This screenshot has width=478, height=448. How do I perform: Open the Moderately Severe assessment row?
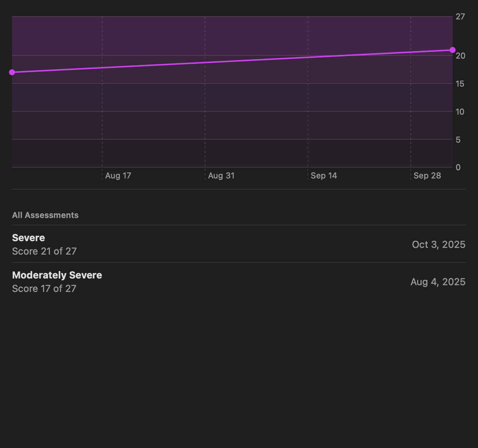click(239, 281)
